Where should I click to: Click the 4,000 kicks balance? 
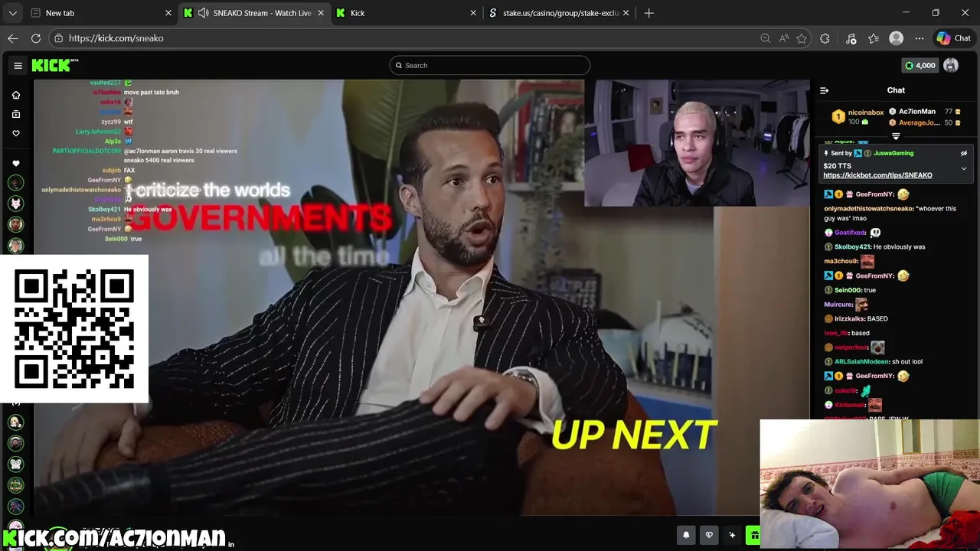920,65
